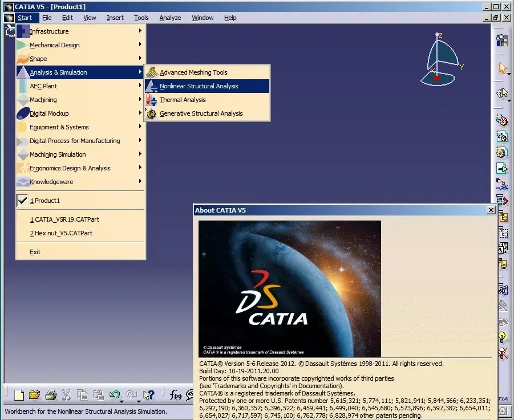Click the Copy icon
The height and width of the screenshot is (420, 514).
pos(82,395)
